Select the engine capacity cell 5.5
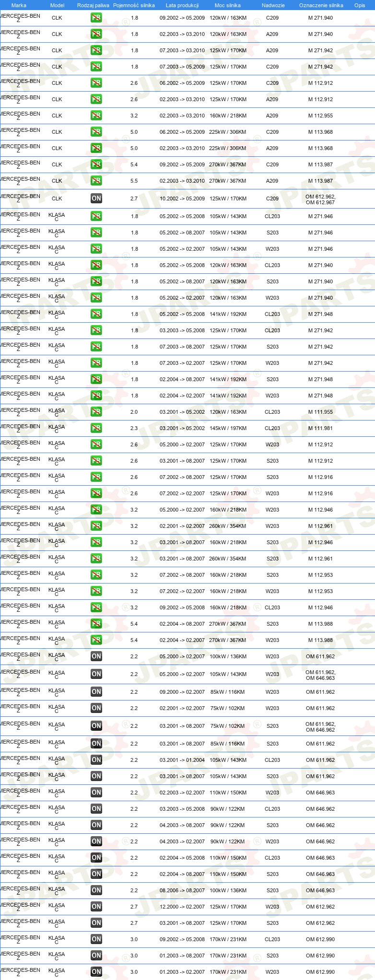The width and height of the screenshot is (375, 980). point(134,181)
